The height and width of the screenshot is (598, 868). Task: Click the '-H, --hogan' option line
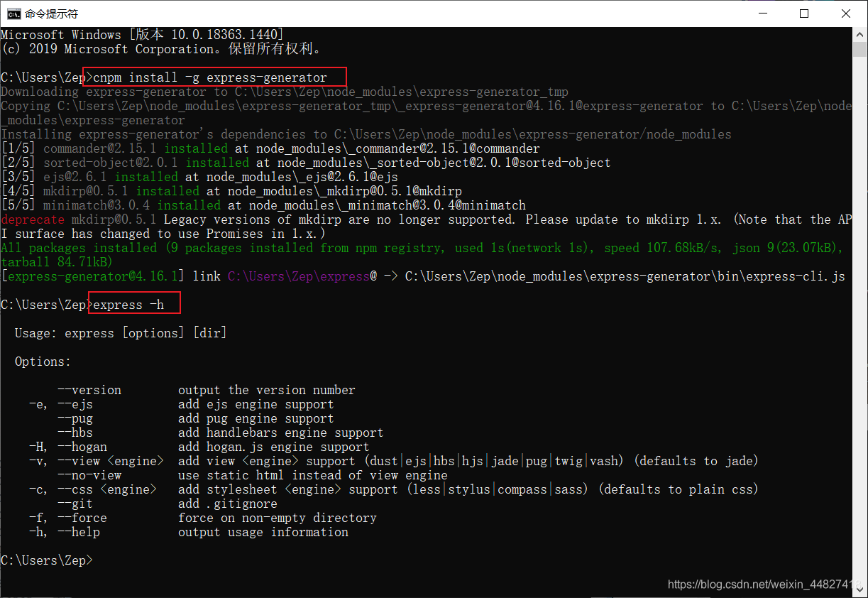199,447
